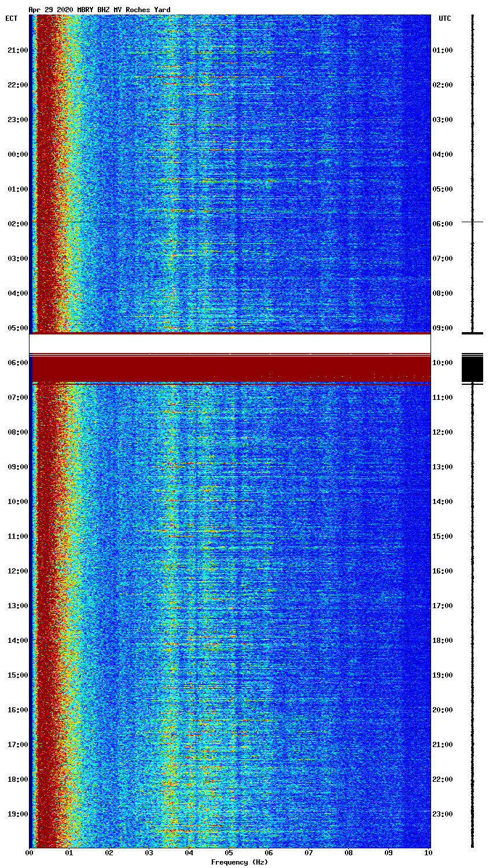The height and width of the screenshot is (868, 493).
Task: Pick the 12:00 label on UTC axis
Action: click(443, 432)
